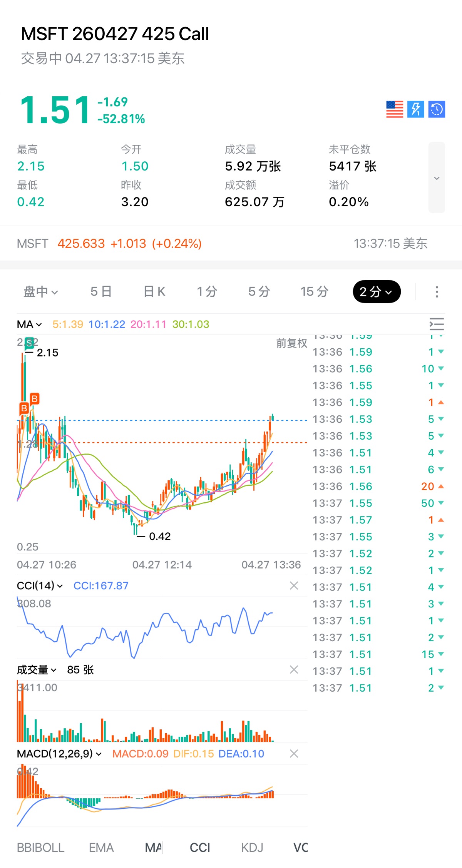Select the 13:37 1.57 trade row
Viewport: 462px width, 868px height.
378,520
